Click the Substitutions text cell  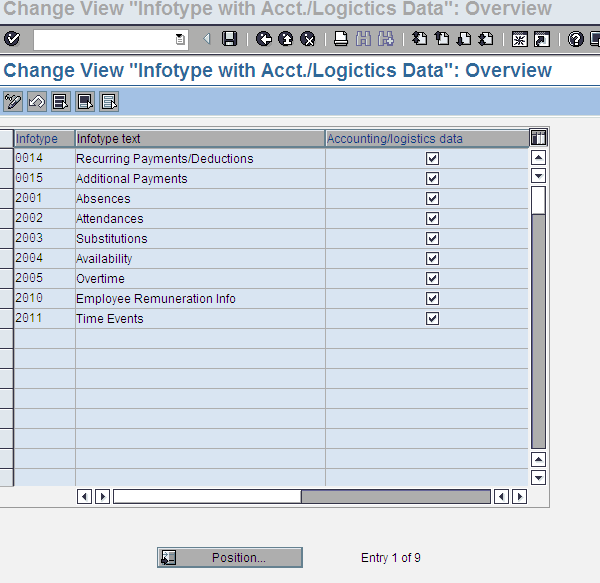tap(200, 238)
